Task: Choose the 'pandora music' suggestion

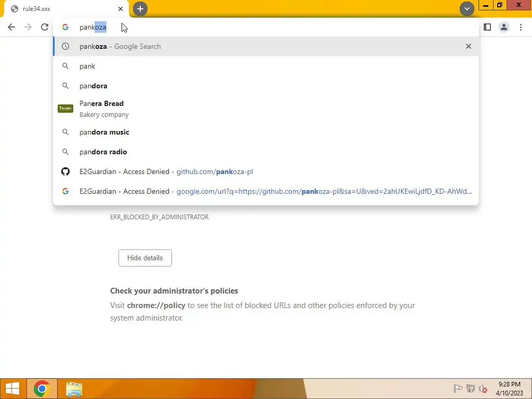Action: pyautogui.click(x=266, y=132)
